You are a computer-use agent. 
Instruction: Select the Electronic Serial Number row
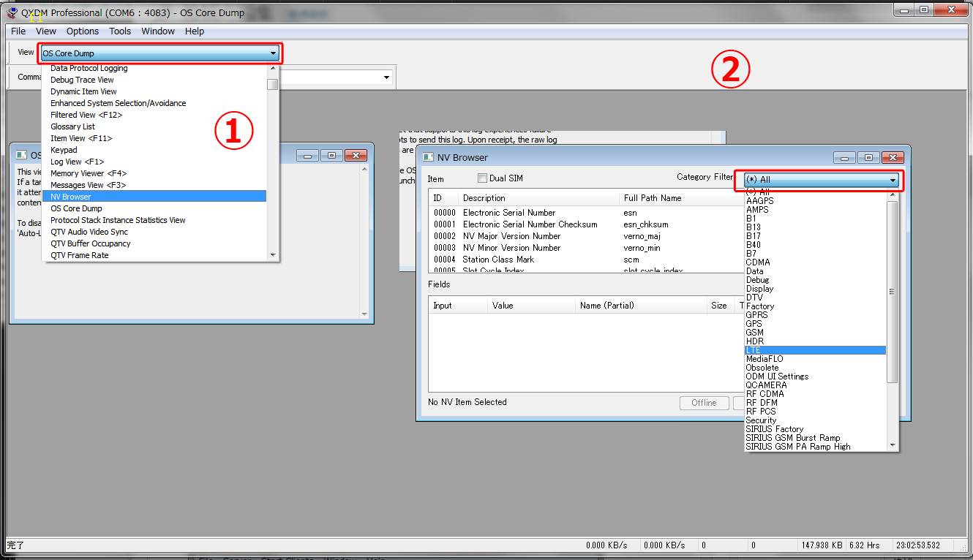pyautogui.click(x=586, y=213)
